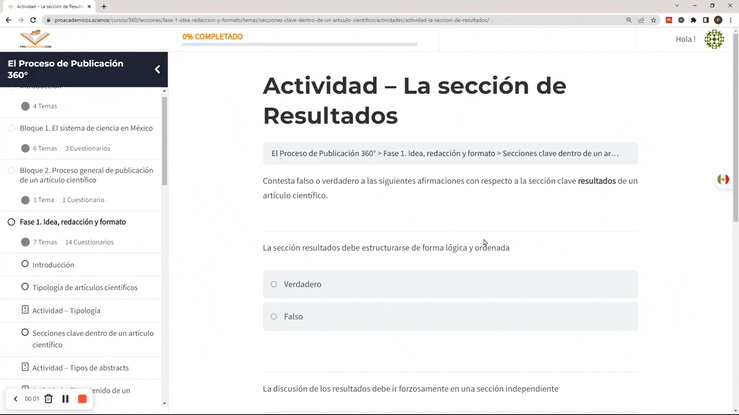Open Actividad – Tipos de abstracts

click(x=80, y=367)
